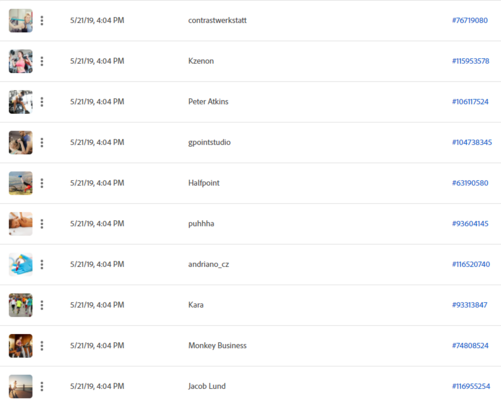Open more options for Halfpoint row
Image resolution: width=501 pixels, height=403 pixels.
tap(42, 183)
